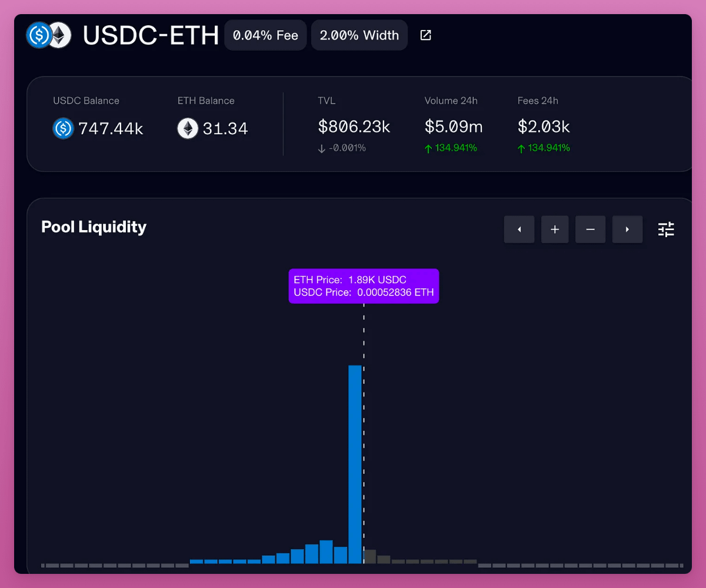
Task: Open chart settings sliders icon
Action: 666,230
